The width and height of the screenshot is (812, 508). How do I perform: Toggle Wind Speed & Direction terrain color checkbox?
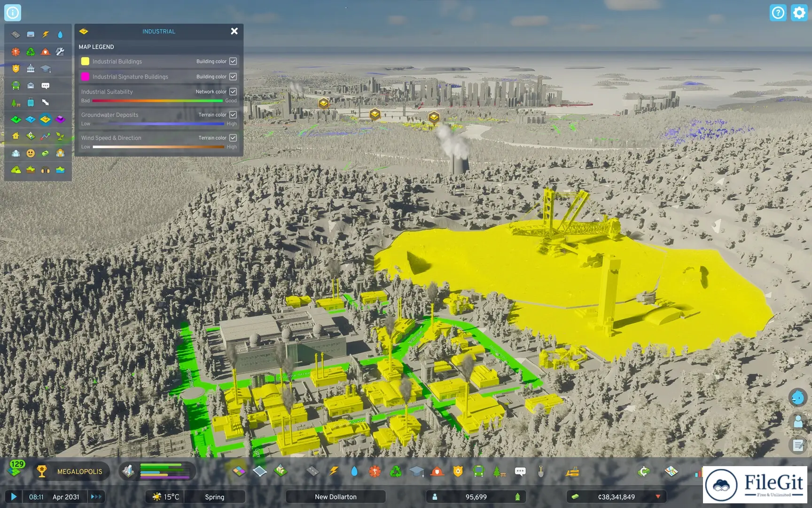coord(233,137)
